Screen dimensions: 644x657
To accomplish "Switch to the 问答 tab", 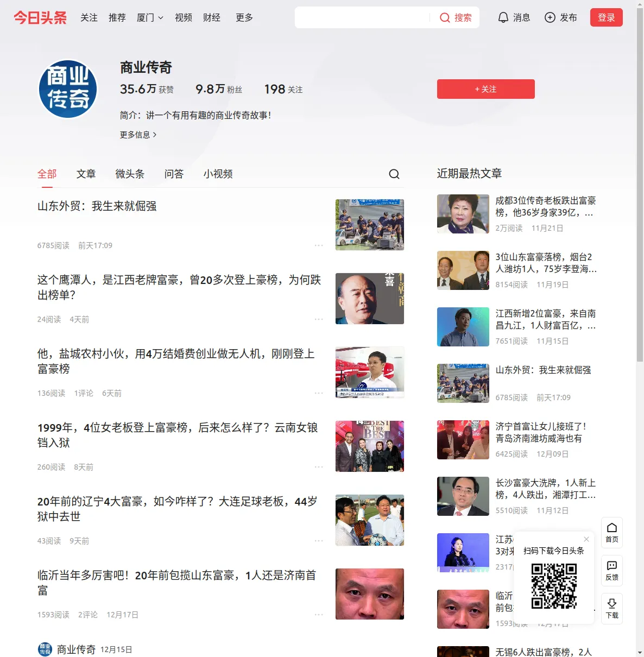I will point(174,174).
